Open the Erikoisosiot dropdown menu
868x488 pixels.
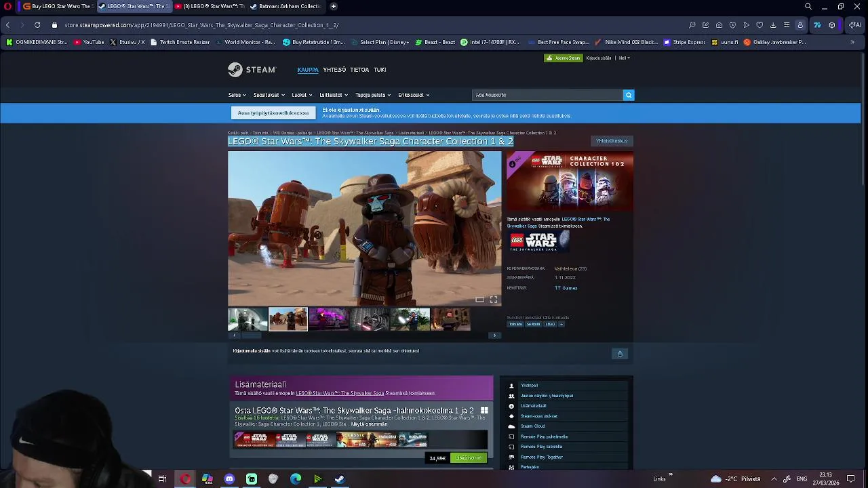(x=414, y=95)
